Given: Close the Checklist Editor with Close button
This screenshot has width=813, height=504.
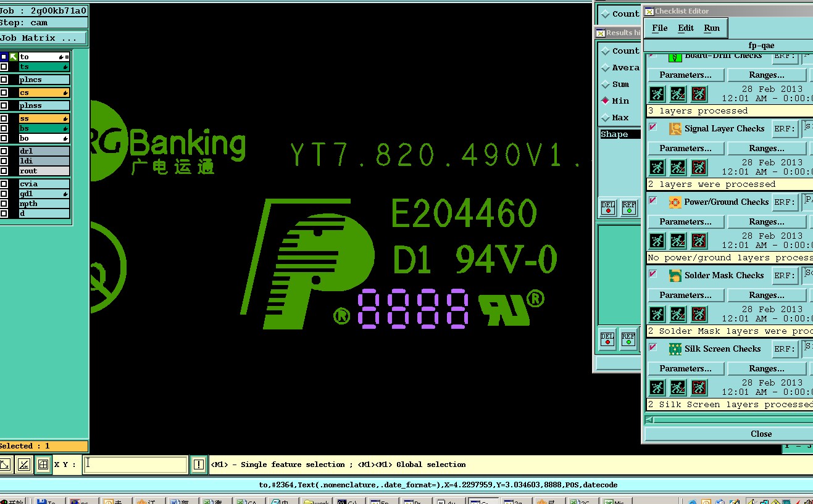Looking at the screenshot, I should click(x=729, y=434).
